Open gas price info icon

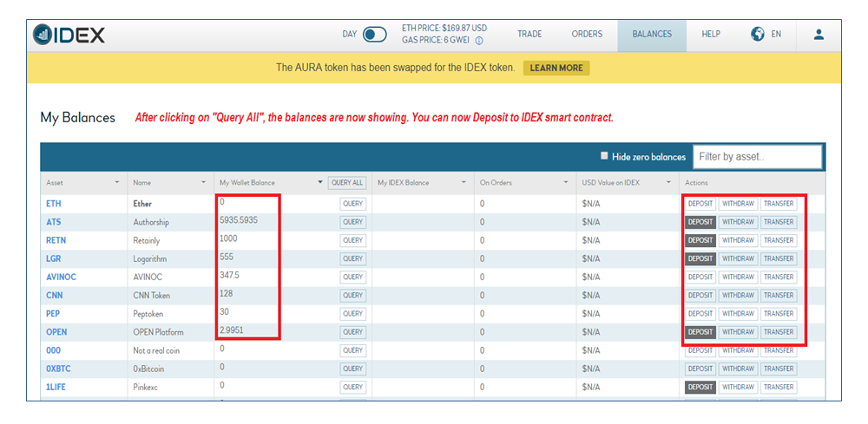(x=479, y=41)
